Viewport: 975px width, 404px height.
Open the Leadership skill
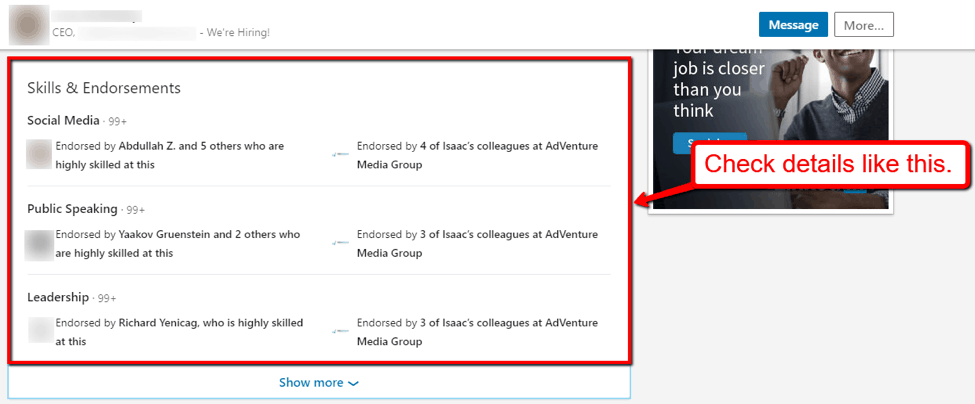58,297
